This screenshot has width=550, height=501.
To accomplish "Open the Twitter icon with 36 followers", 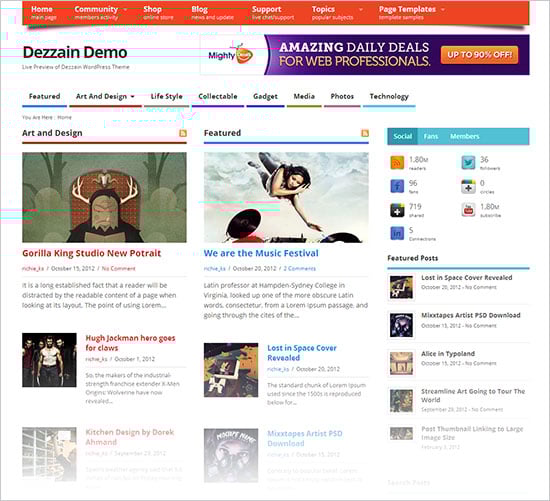I will (x=468, y=162).
